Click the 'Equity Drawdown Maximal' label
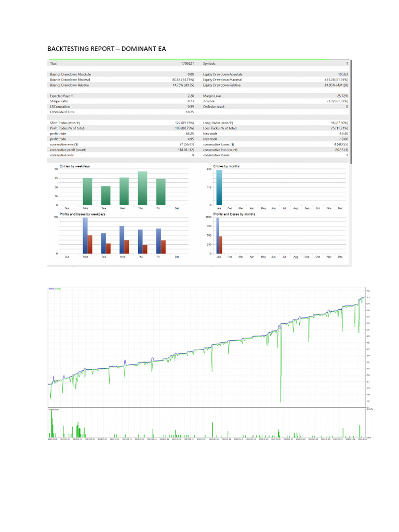The image size is (399, 532). point(222,79)
